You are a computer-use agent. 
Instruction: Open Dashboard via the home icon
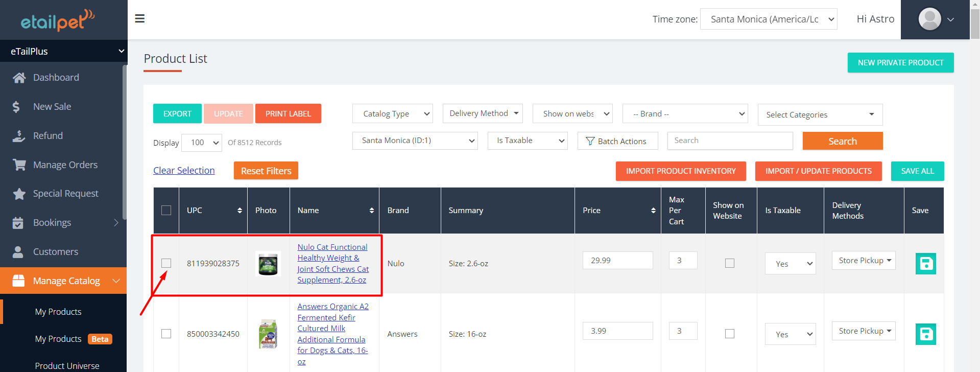[x=19, y=78]
